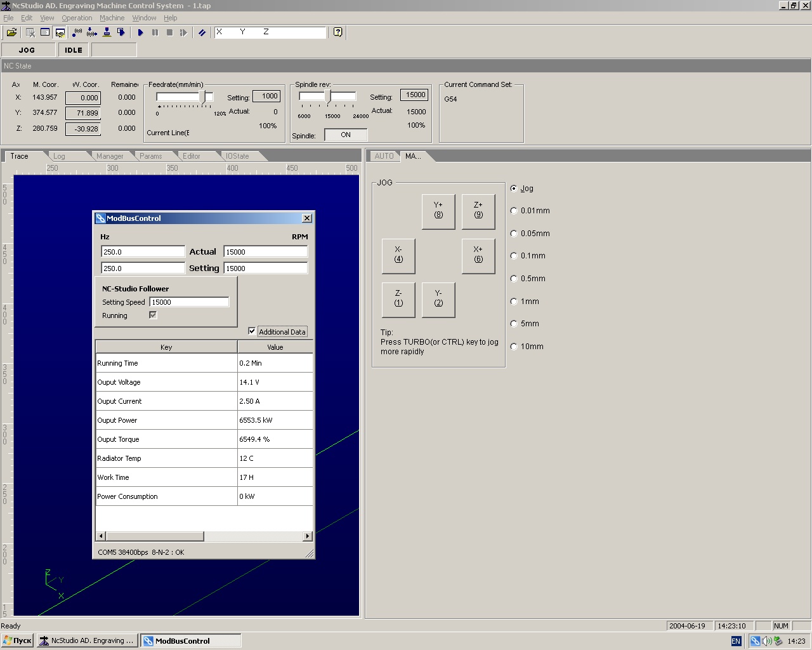The width and height of the screenshot is (812, 650).
Task: Click the Help question mark icon
Action: pyautogui.click(x=338, y=32)
